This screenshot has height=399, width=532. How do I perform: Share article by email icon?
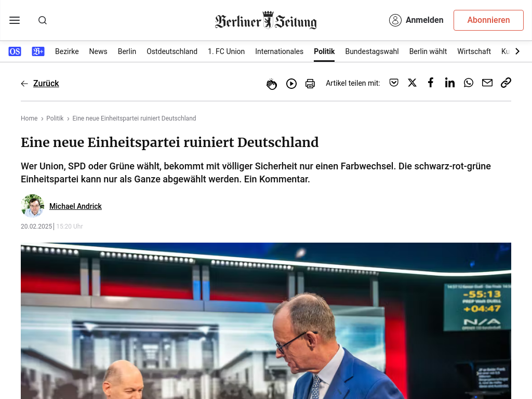tap(487, 83)
